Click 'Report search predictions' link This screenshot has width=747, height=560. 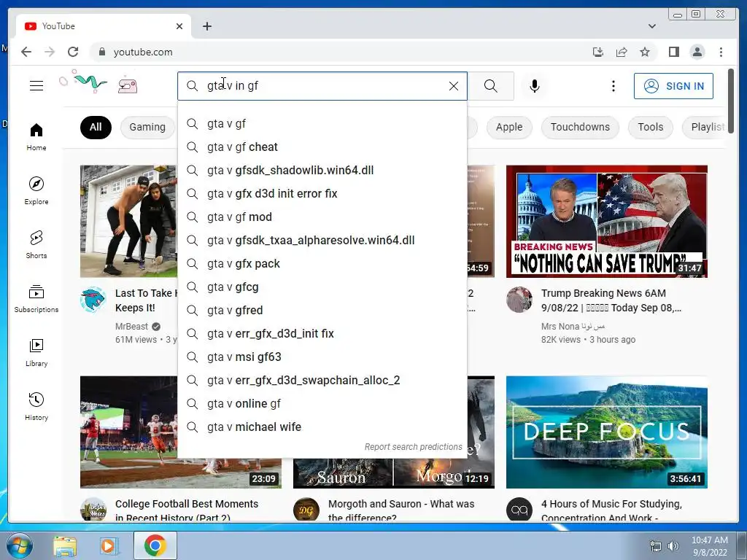click(x=413, y=447)
